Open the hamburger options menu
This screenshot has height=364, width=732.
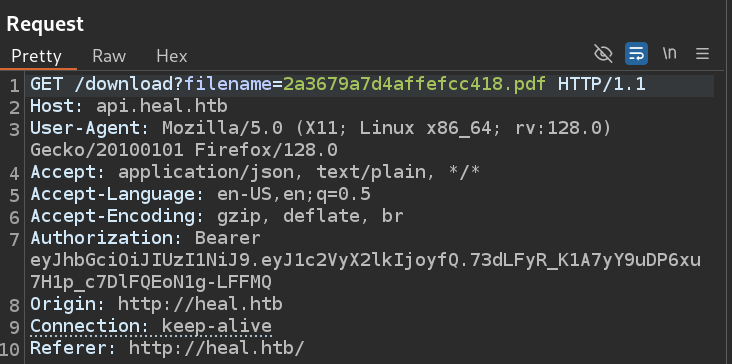point(702,54)
